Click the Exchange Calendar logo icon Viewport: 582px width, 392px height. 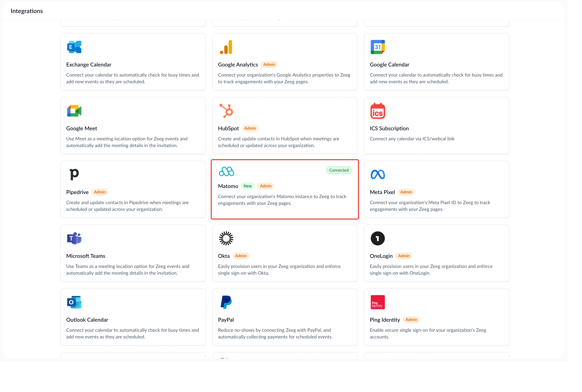[x=74, y=47]
